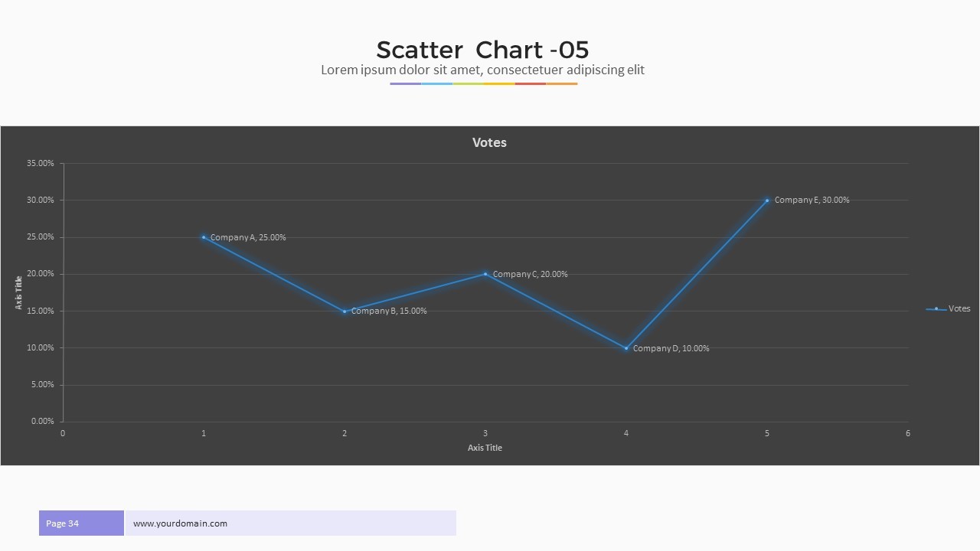Select the Lorem ipsum subtitle text
Screen dimensions: 980x551
482,70
